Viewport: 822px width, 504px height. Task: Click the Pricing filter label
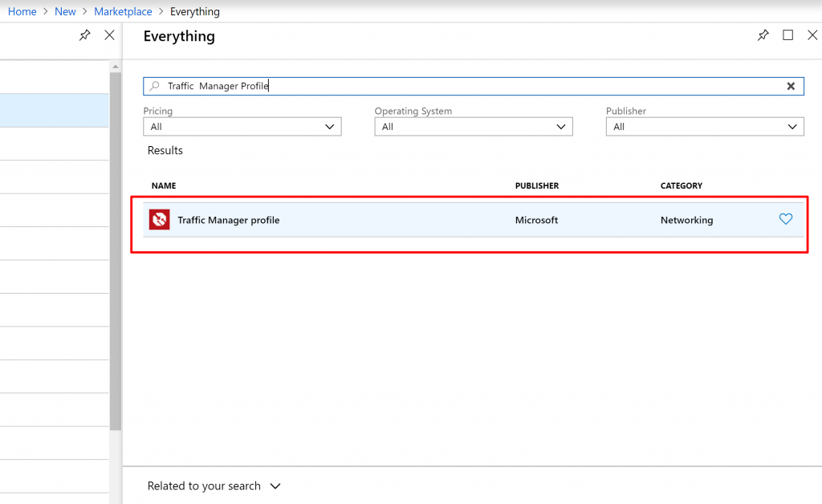(x=158, y=111)
